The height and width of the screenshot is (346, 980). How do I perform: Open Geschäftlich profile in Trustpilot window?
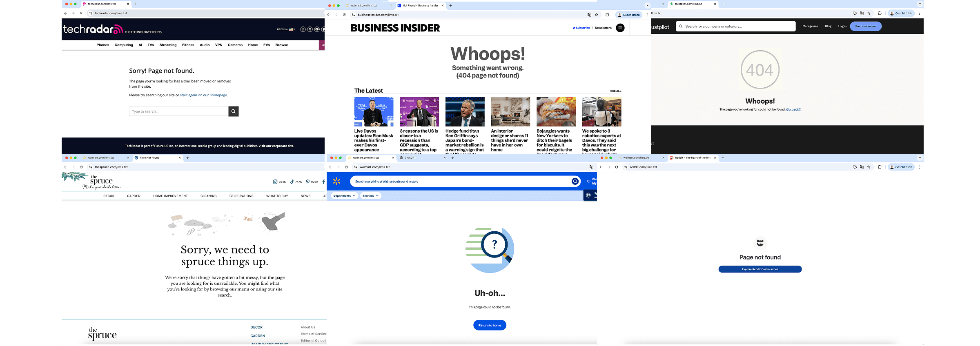[x=901, y=13]
